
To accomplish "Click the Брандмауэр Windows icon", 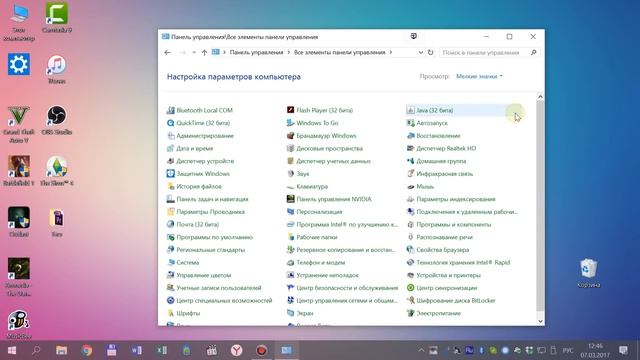I will click(x=290, y=136).
